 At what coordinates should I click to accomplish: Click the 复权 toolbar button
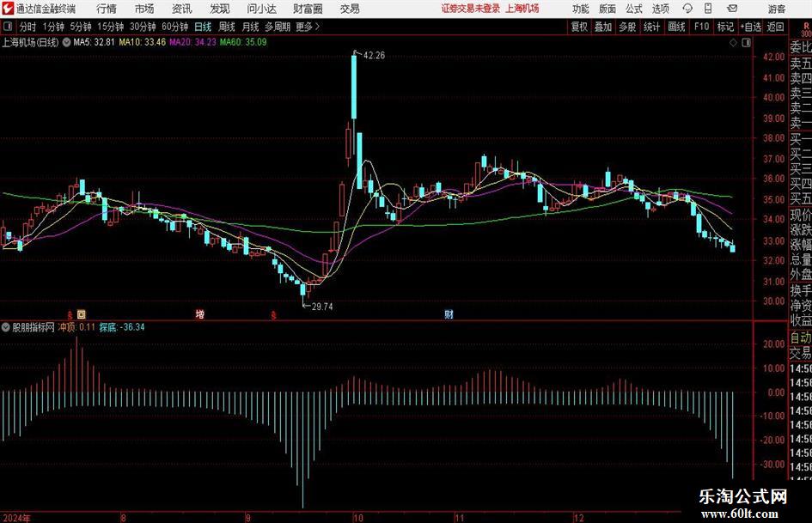coord(579,27)
